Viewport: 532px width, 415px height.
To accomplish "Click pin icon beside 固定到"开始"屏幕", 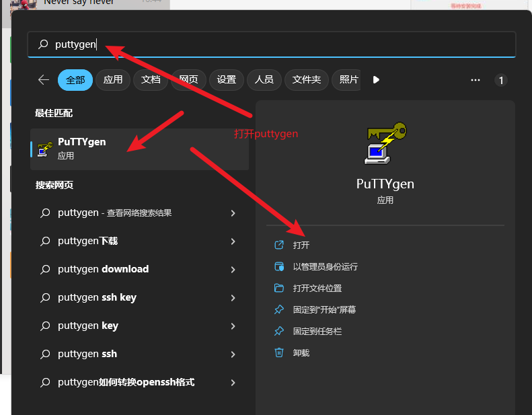I will [x=279, y=309].
